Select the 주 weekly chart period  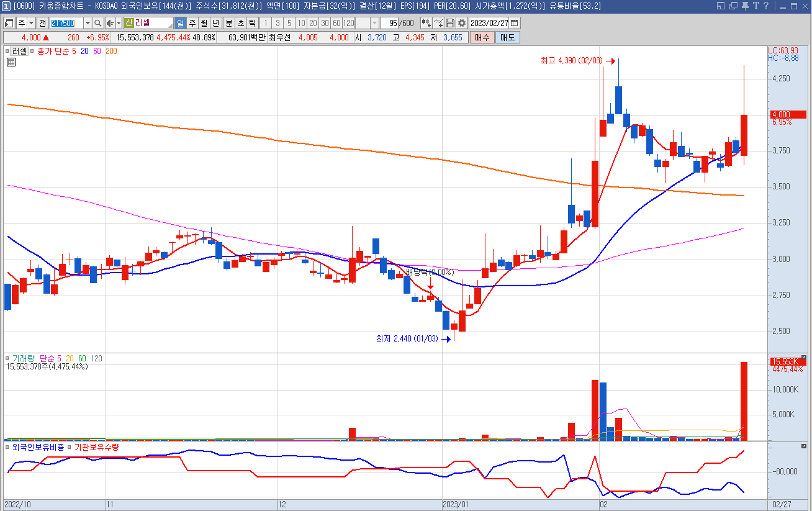(x=192, y=23)
